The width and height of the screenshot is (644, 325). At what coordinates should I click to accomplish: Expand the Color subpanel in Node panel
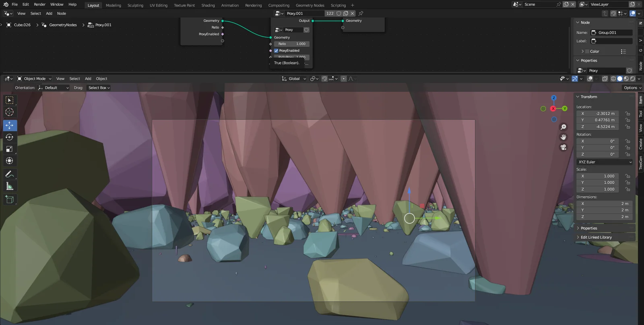point(582,52)
